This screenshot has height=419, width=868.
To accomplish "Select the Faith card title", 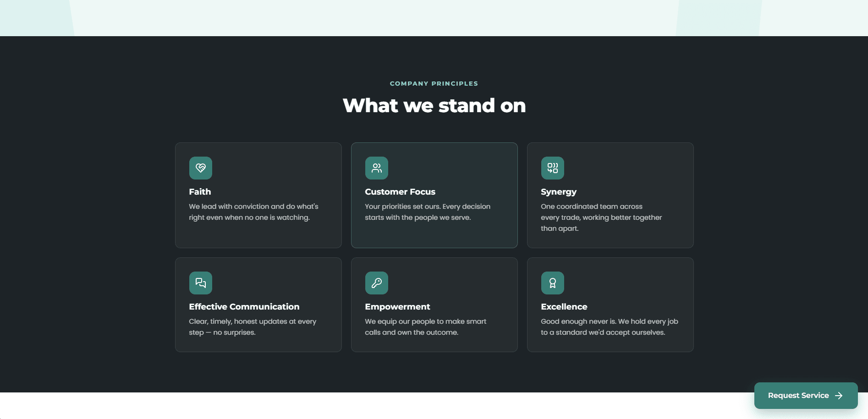I will [x=200, y=192].
